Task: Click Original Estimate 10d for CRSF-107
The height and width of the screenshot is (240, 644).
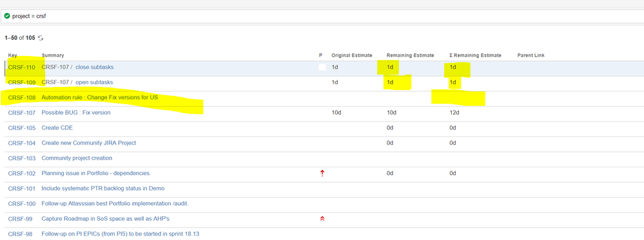Action: (x=337, y=113)
